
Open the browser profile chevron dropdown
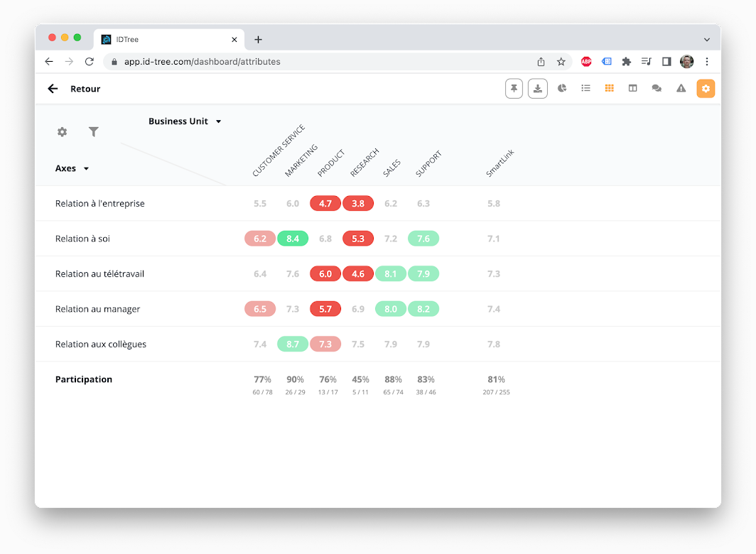click(707, 39)
